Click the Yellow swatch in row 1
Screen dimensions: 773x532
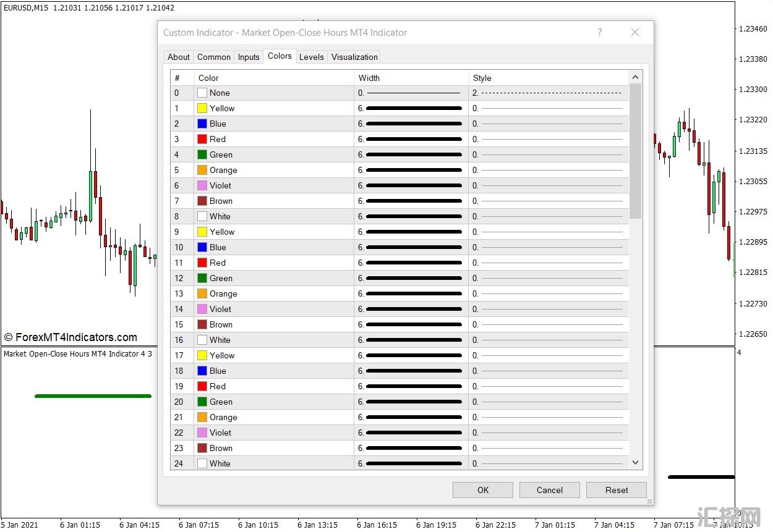pos(202,108)
